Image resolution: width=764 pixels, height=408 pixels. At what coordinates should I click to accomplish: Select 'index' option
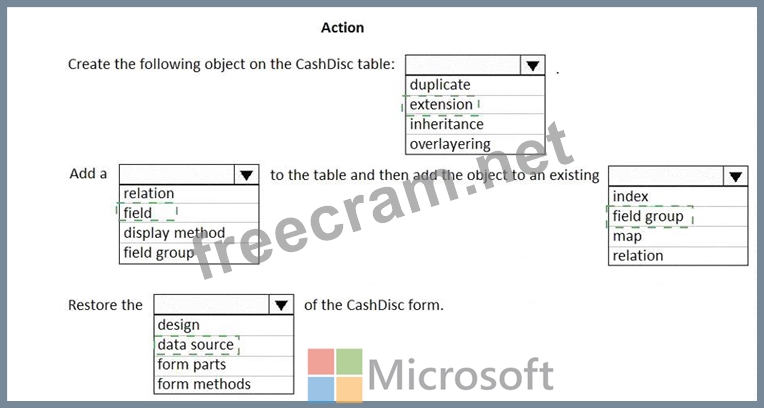click(x=678, y=196)
